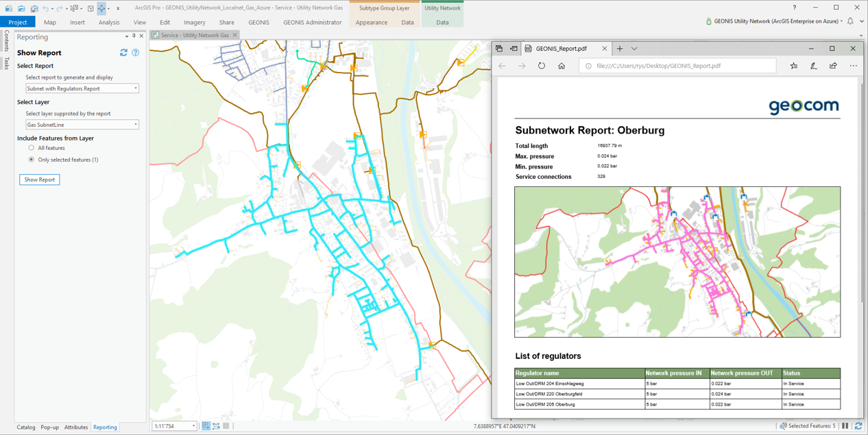Click the Redo arrow icon

pos(60,8)
